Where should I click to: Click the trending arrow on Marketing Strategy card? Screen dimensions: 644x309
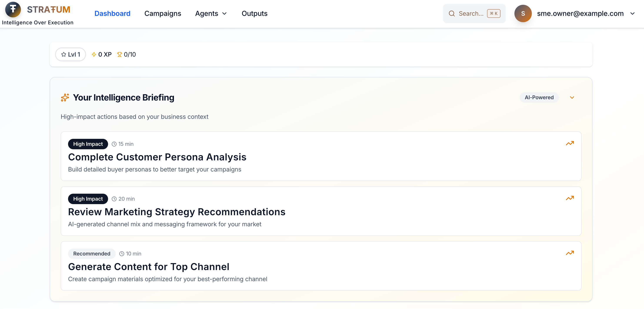[570, 198]
